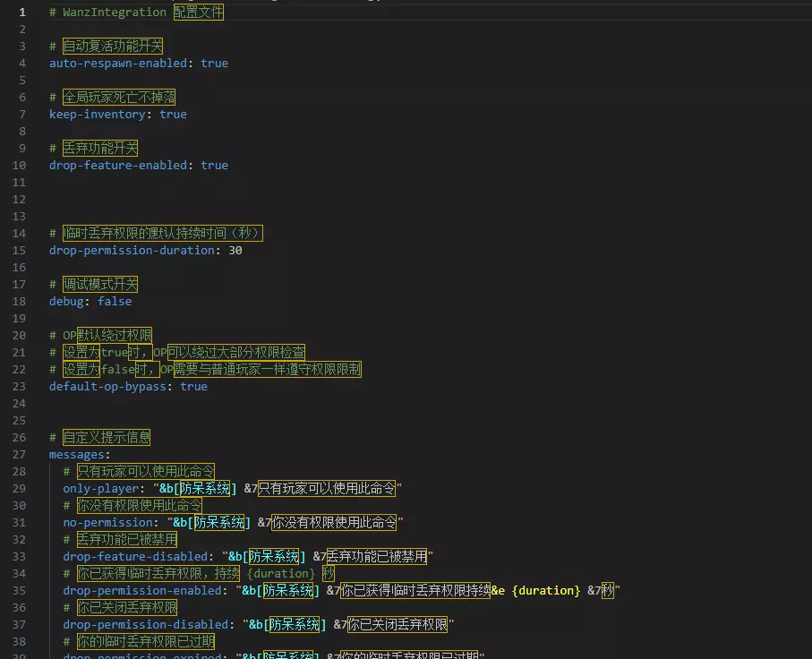Click the 'drop-feature-disabled' key
Viewport: 812px width, 659px height.
(x=135, y=556)
